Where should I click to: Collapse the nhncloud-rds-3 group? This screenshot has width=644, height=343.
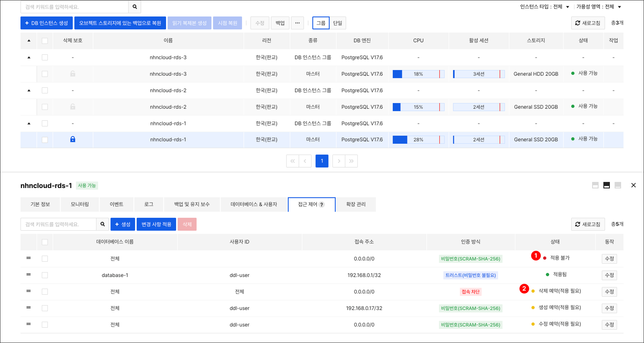pyautogui.click(x=29, y=58)
